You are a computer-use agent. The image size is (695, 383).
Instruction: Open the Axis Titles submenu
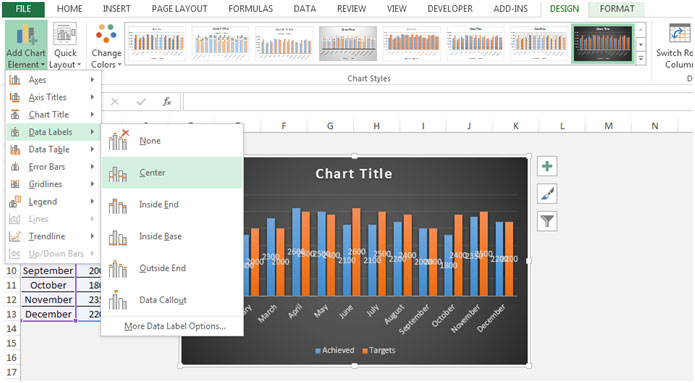53,97
